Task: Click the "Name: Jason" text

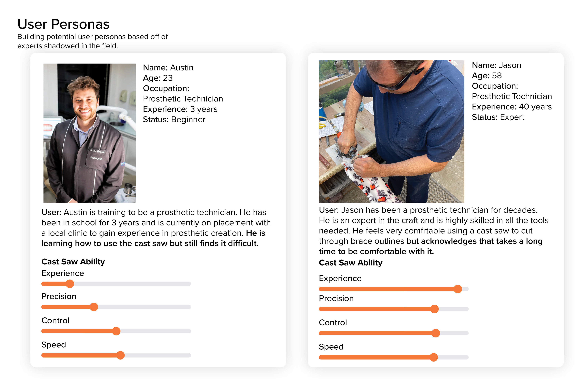Action: 496,65
